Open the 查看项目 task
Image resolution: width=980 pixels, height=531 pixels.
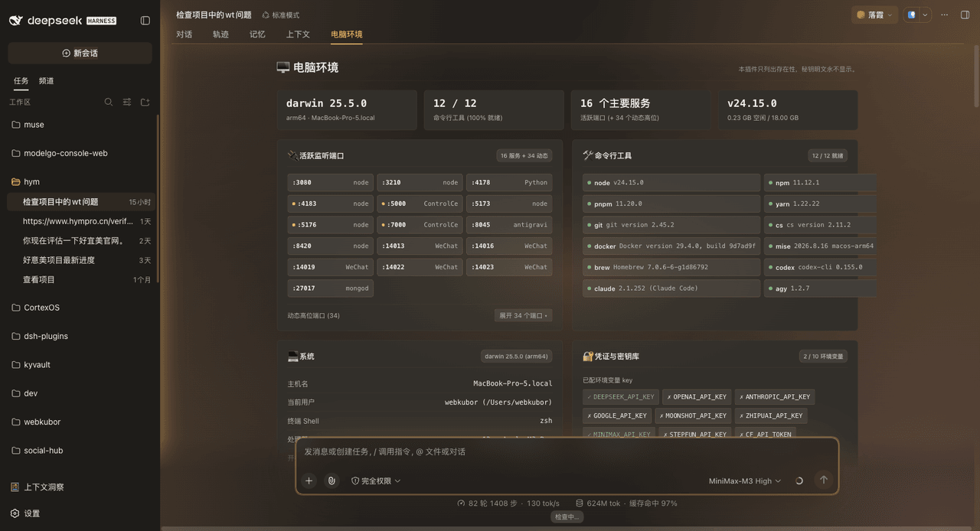[x=80, y=279]
